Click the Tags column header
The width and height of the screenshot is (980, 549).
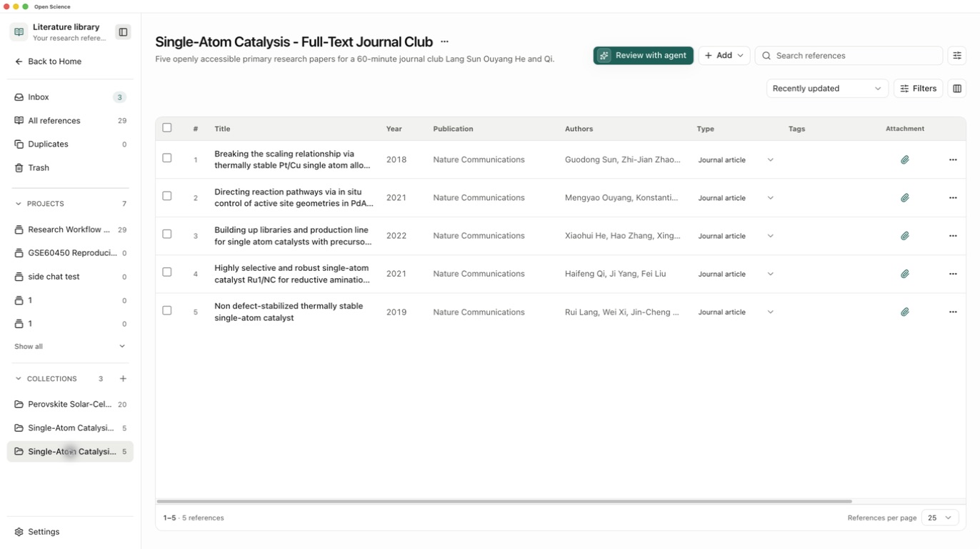coord(796,129)
